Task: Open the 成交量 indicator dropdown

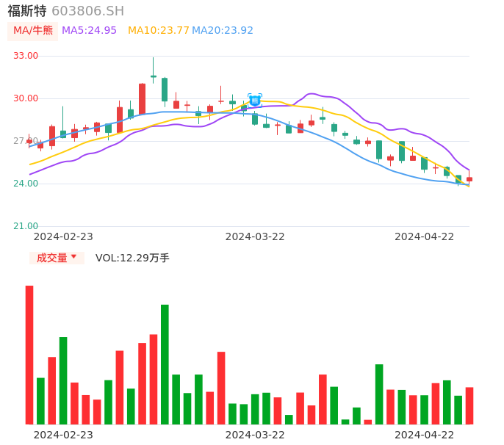Action: (x=57, y=258)
